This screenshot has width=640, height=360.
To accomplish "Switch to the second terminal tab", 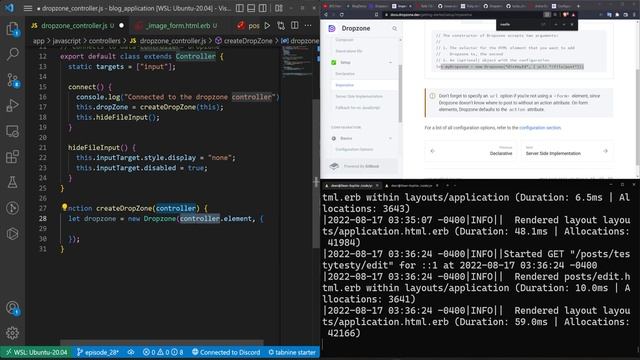I will click(412, 186).
